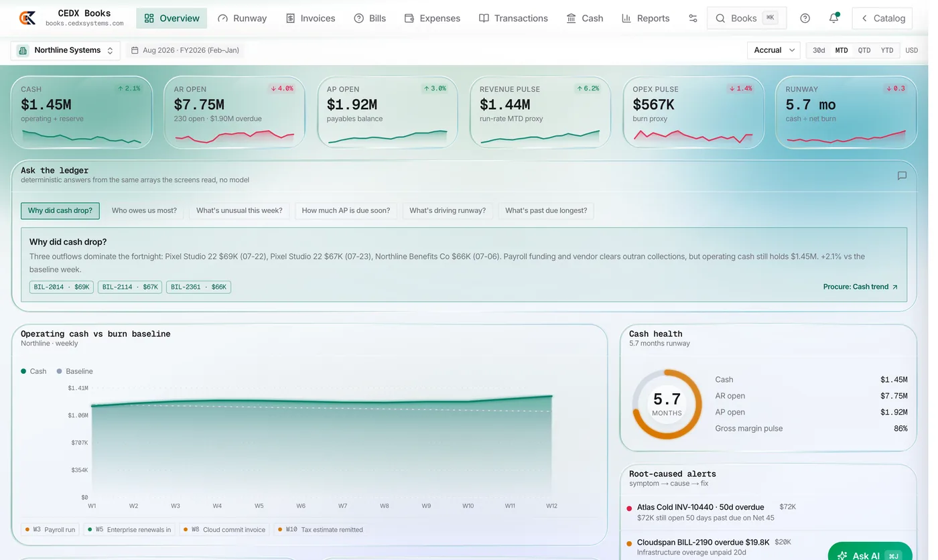Open the help question mark icon
The height and width of the screenshot is (560, 938).
point(805,18)
